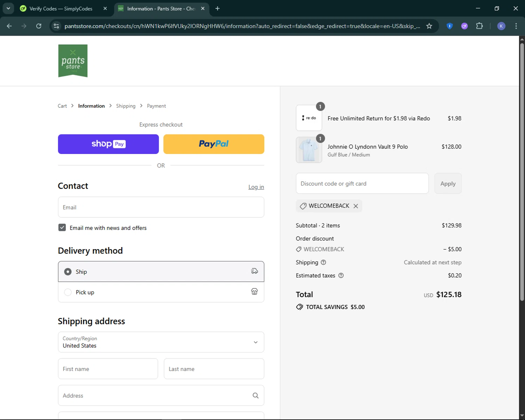Image resolution: width=525 pixels, height=420 pixels.
Task: Click the browser address bar URL
Action: click(x=242, y=26)
